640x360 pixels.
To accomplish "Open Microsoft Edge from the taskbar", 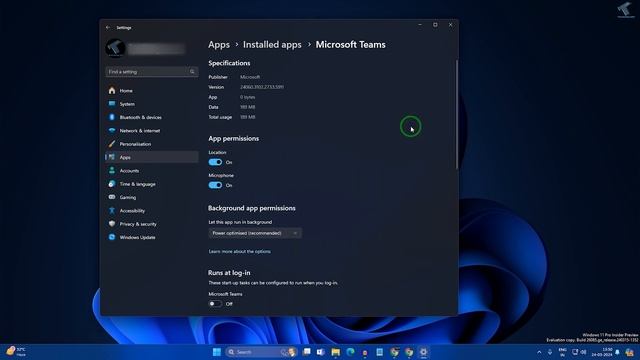I will [x=350, y=352].
